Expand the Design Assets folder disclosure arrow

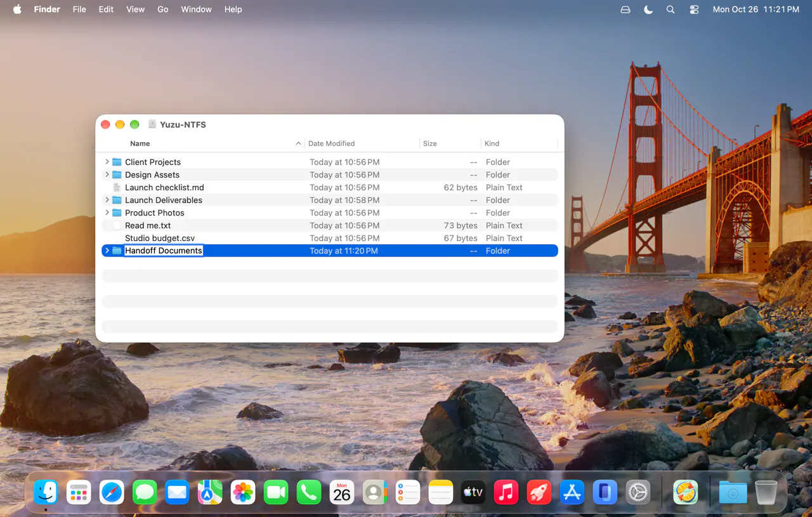[x=107, y=174]
